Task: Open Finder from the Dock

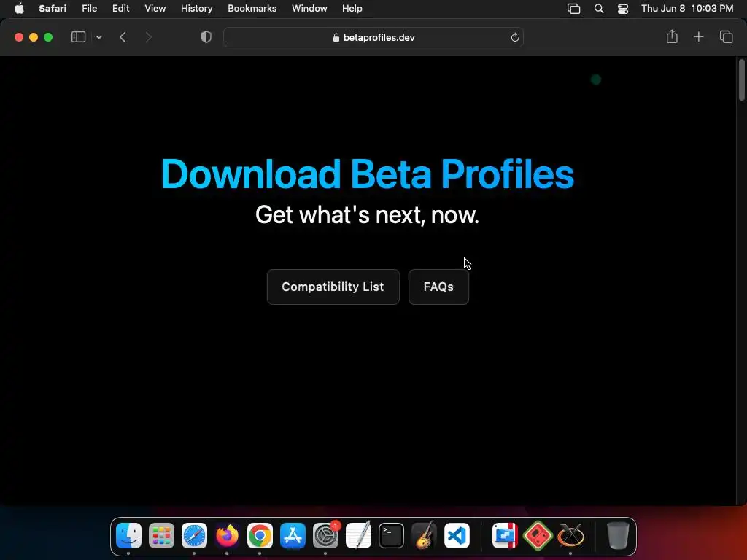Action: (128, 536)
